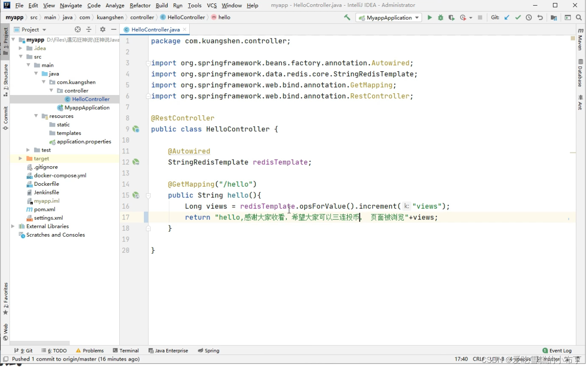Click Git commit green checkmark
This screenshot has width=588, height=368.
click(x=518, y=18)
